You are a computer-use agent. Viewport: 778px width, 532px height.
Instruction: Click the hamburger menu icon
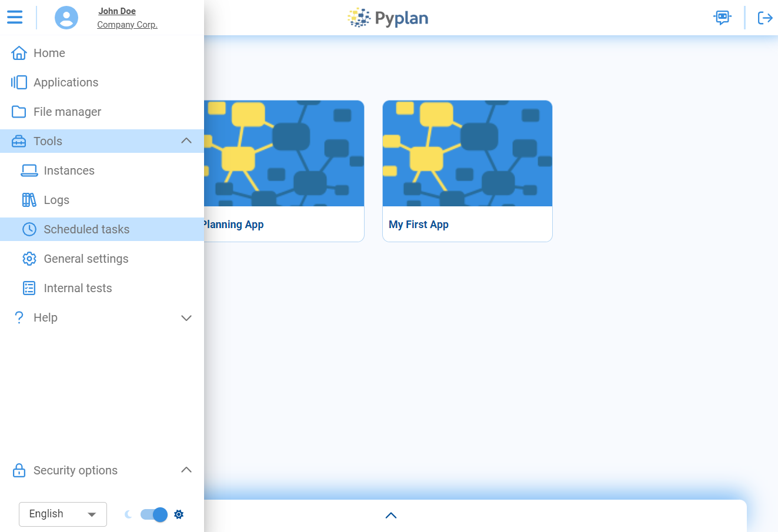pos(15,17)
